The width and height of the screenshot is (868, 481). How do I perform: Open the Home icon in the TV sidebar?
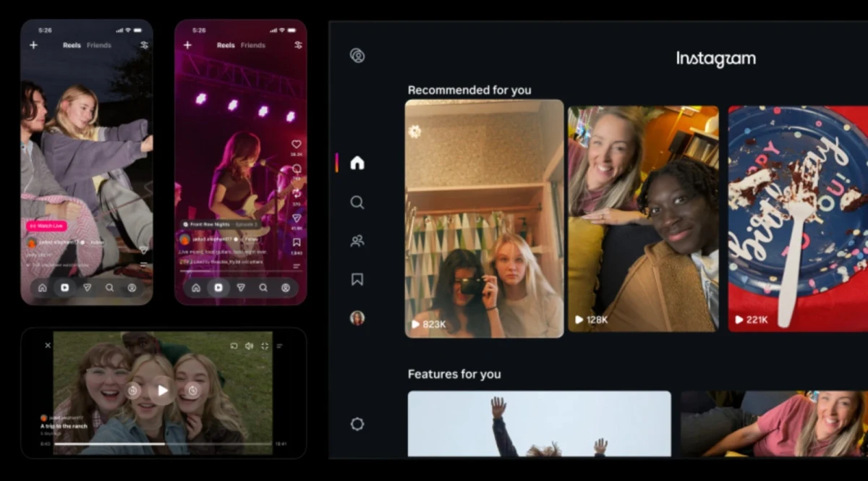tap(357, 163)
